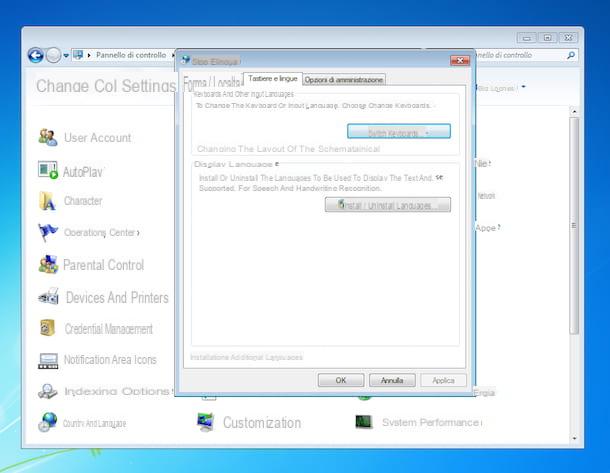
Task: Click the OK button in dialog
Action: (341, 380)
